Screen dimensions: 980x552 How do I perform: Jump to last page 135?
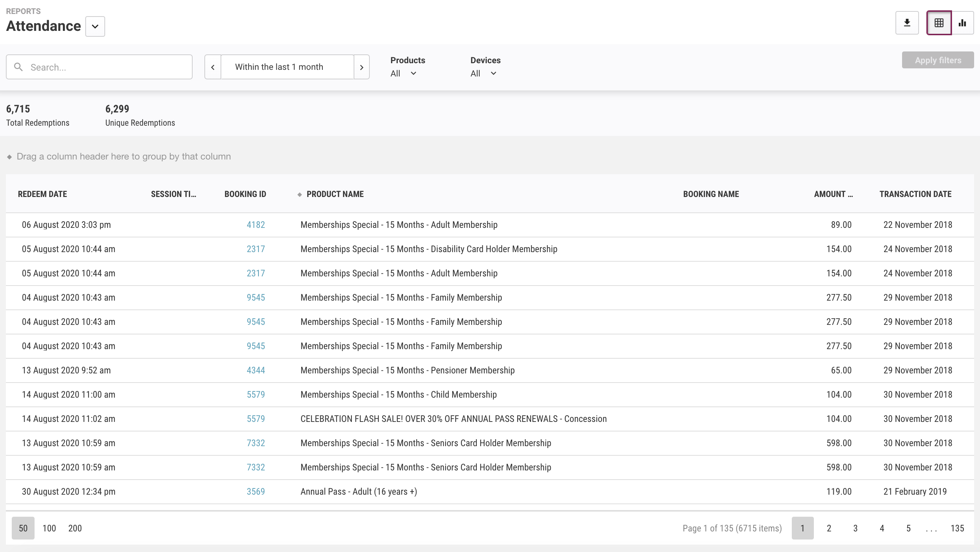point(957,528)
